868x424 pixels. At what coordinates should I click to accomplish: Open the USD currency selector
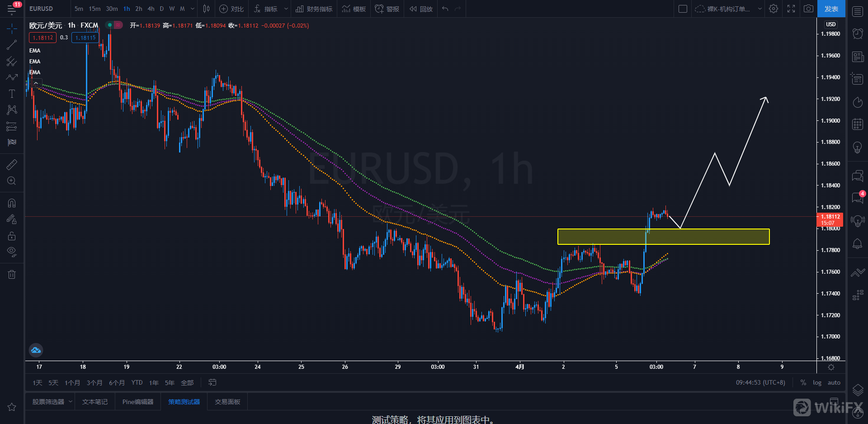(x=831, y=24)
